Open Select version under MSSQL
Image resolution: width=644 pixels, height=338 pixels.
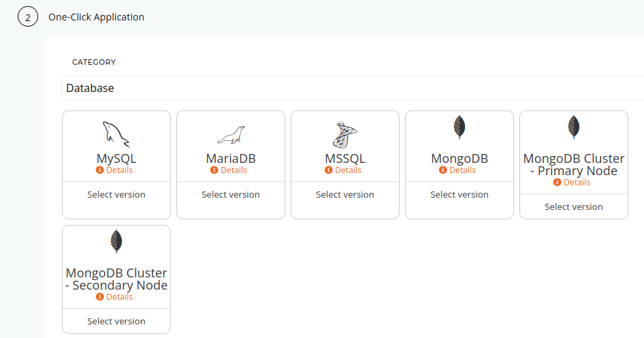coord(345,194)
